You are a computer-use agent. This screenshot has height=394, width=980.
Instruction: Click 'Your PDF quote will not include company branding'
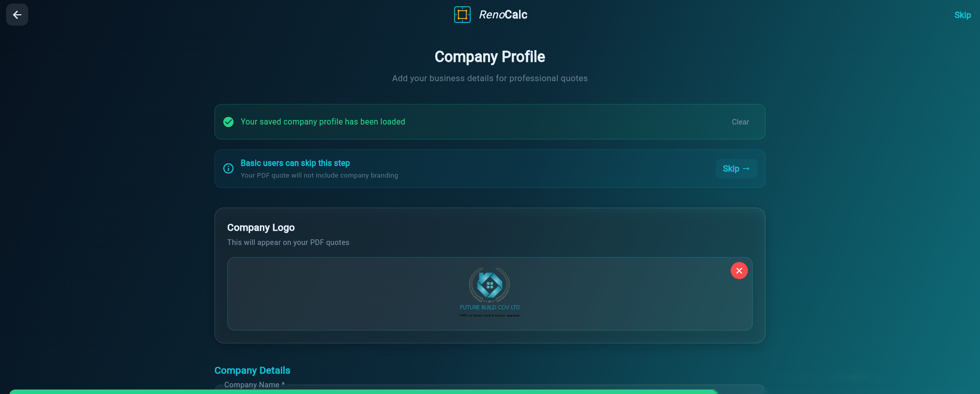click(319, 176)
